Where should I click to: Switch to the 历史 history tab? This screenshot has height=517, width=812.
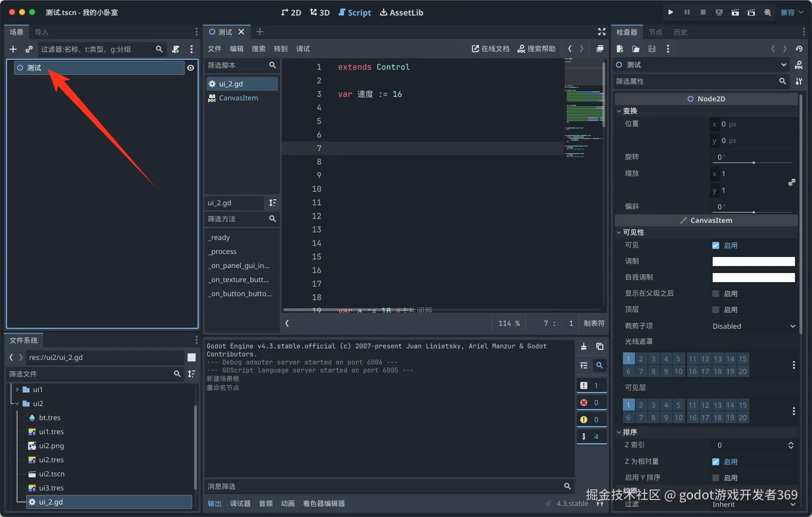click(681, 32)
